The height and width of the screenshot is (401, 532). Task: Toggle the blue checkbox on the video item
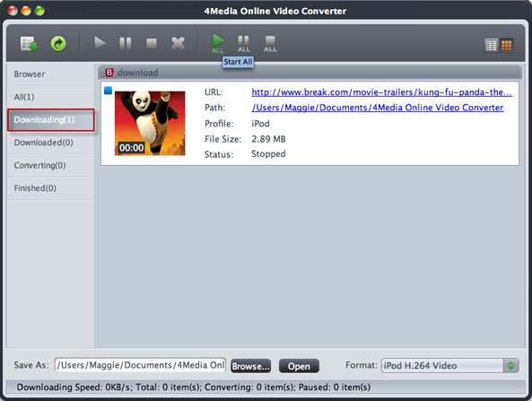pyautogui.click(x=108, y=91)
